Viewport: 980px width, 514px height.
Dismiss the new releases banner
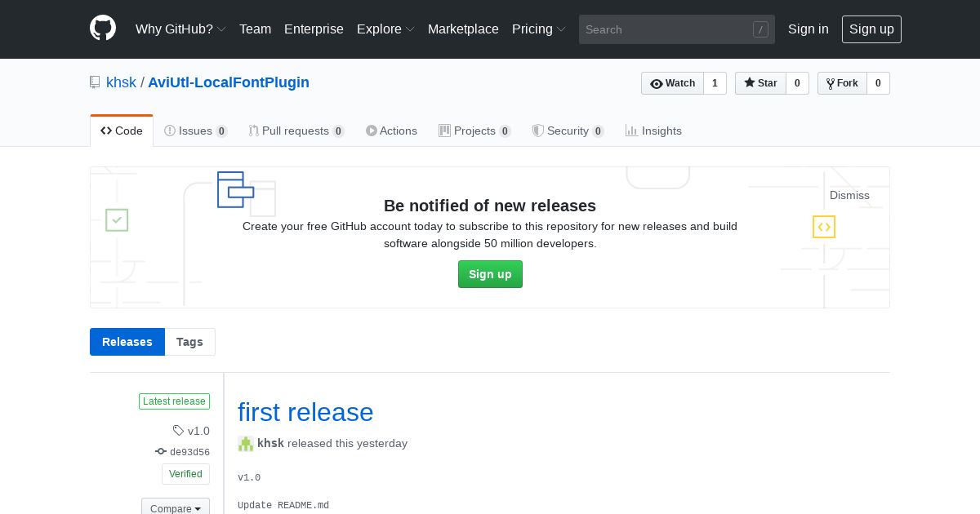tap(849, 195)
